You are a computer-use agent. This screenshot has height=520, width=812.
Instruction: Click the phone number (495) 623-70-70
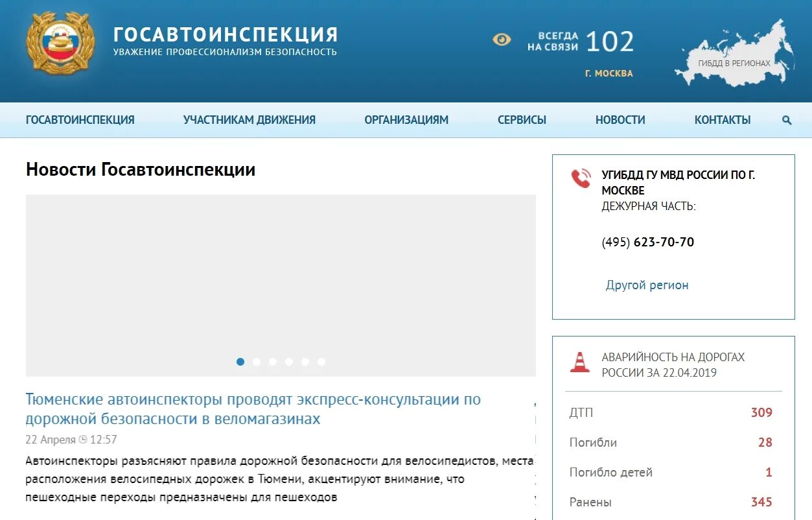click(x=648, y=242)
